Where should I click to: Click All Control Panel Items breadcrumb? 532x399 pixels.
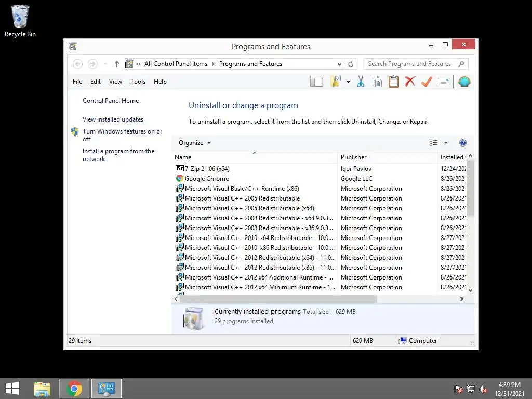point(176,64)
